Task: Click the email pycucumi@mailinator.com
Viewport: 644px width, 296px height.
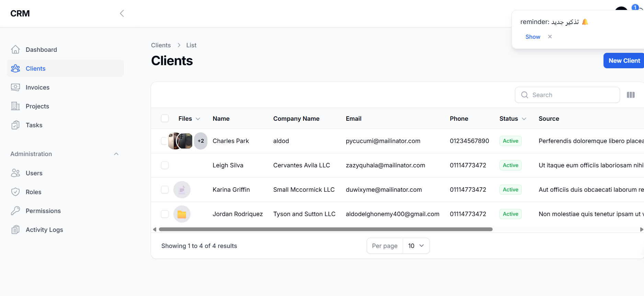Action: click(383, 141)
